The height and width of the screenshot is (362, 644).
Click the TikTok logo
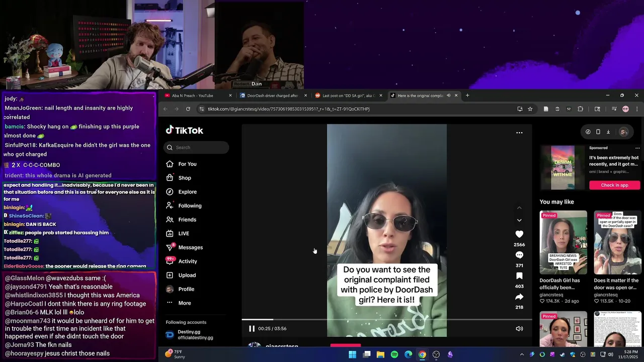(185, 130)
